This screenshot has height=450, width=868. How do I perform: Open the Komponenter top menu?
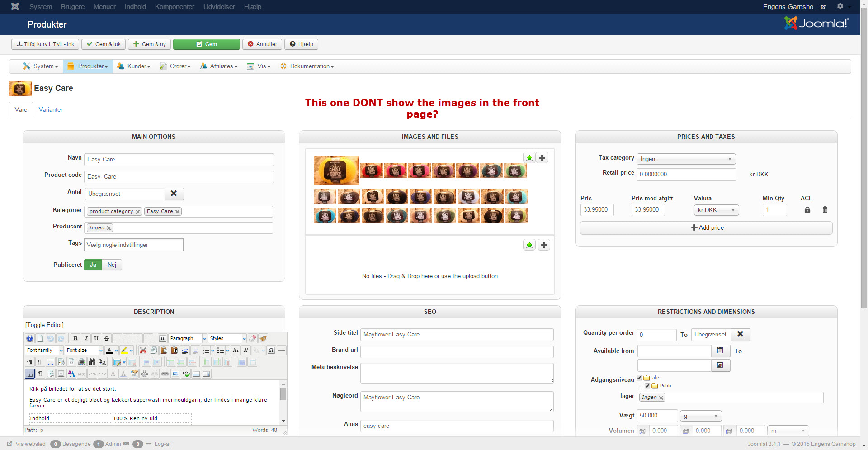click(x=175, y=7)
